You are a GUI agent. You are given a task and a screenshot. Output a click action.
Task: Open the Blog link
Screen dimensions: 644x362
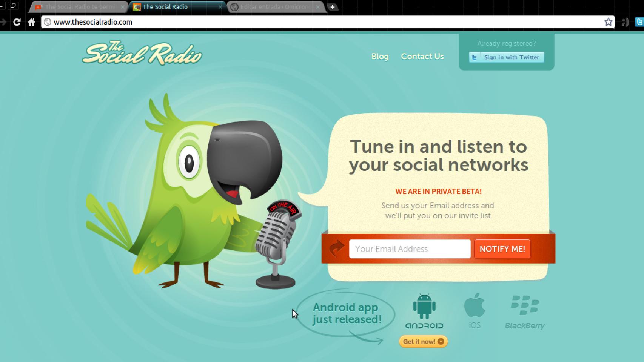click(x=380, y=57)
